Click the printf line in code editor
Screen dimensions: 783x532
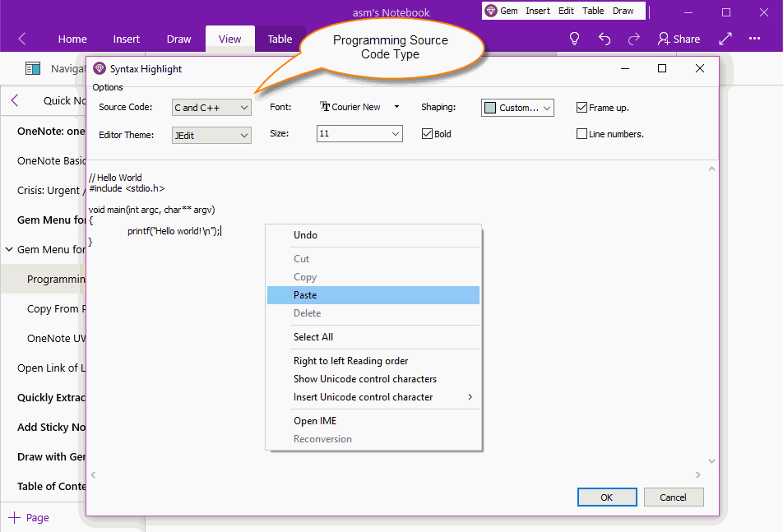pyautogui.click(x=174, y=231)
